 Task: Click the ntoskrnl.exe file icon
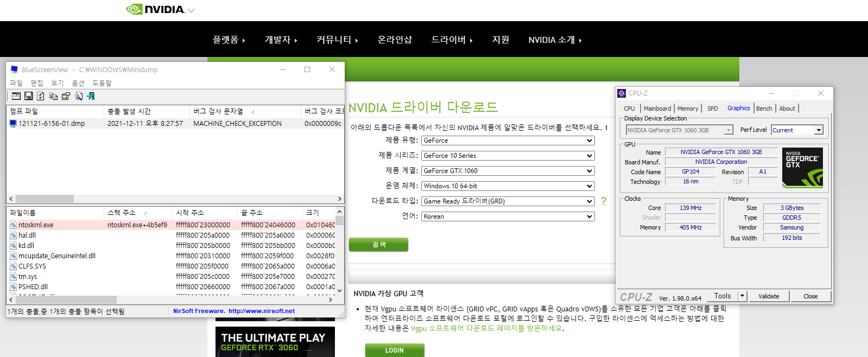(x=13, y=225)
